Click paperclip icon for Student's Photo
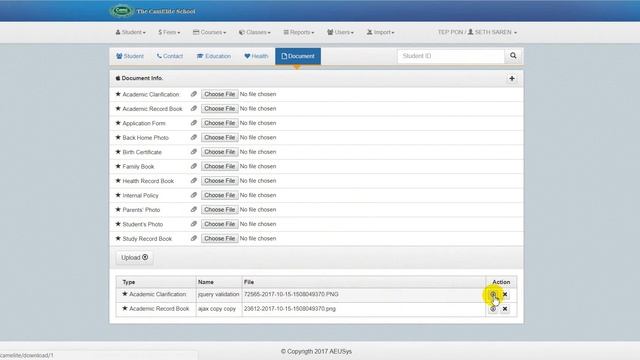This screenshot has height=360, width=640. (193, 224)
